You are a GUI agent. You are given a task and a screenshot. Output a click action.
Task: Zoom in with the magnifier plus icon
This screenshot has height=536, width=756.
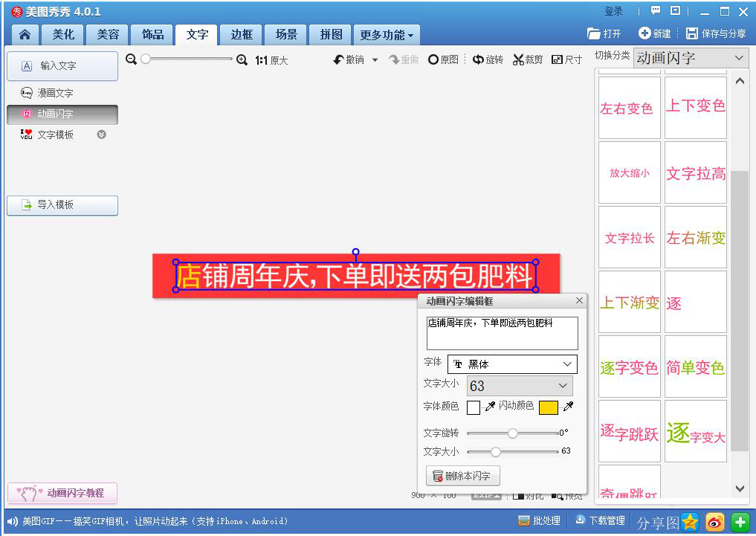click(x=242, y=59)
